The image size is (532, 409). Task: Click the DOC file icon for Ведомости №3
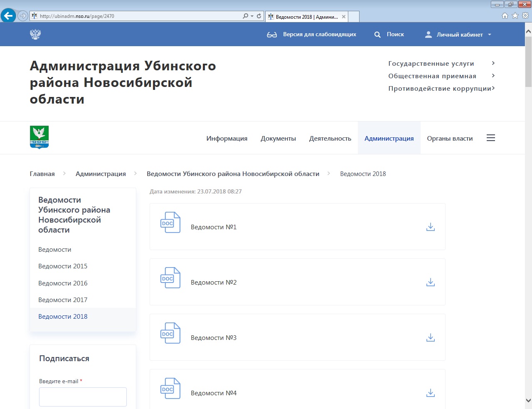point(170,333)
